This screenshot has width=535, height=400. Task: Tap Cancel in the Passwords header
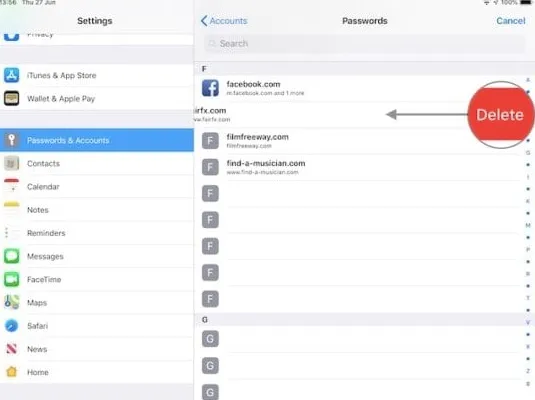tap(510, 21)
